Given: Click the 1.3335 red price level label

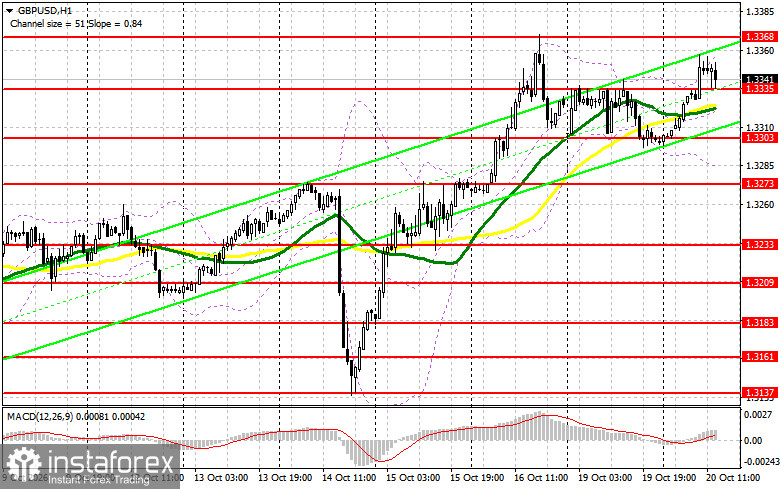Looking at the screenshot, I should click(x=759, y=89).
